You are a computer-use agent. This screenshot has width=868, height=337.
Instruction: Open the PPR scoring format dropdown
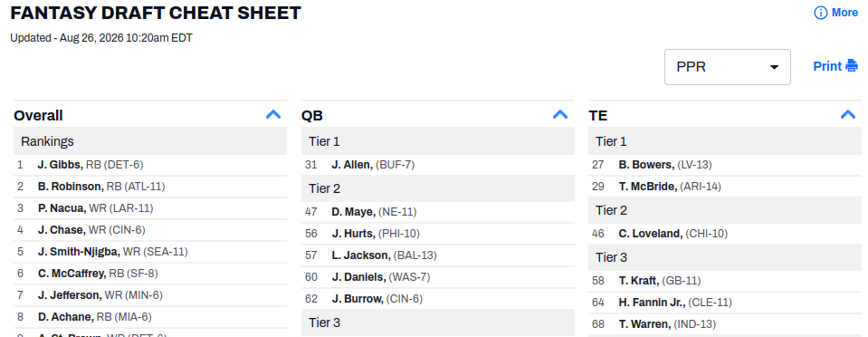coord(728,67)
